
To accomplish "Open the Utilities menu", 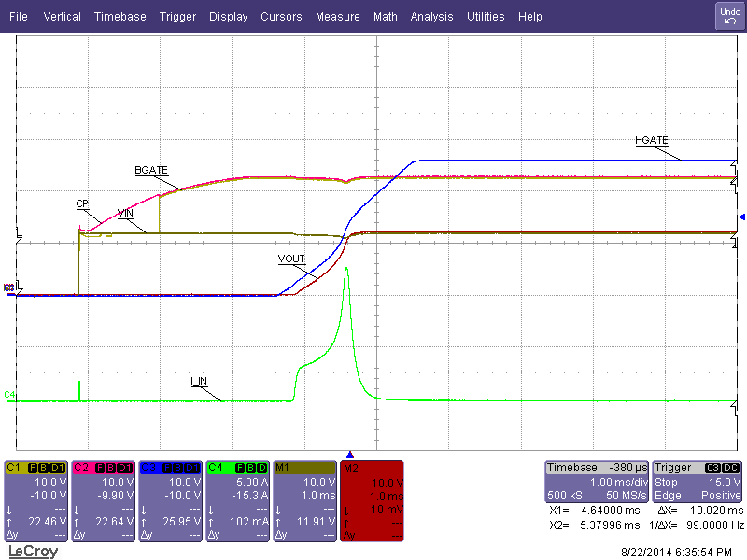I will pyautogui.click(x=486, y=16).
